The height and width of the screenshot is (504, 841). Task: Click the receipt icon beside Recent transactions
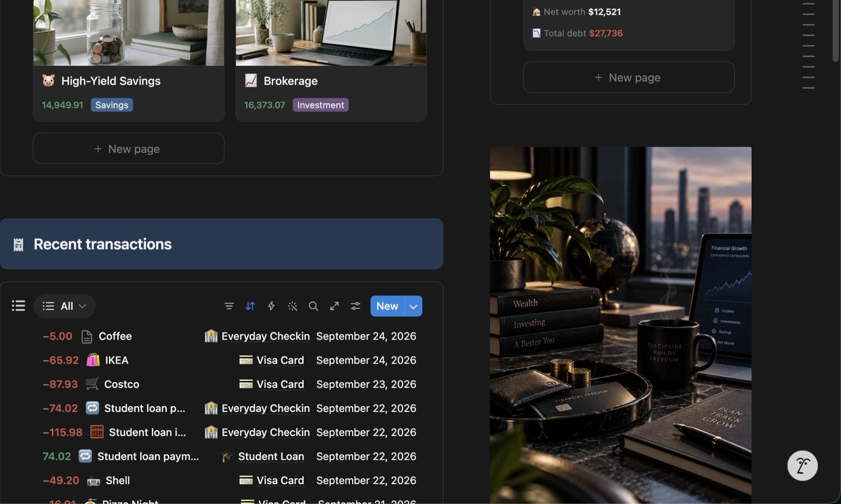tap(18, 244)
